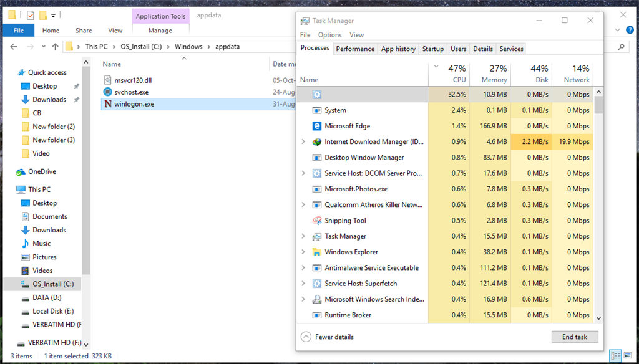Expand the Task Manager process row

coord(303,236)
